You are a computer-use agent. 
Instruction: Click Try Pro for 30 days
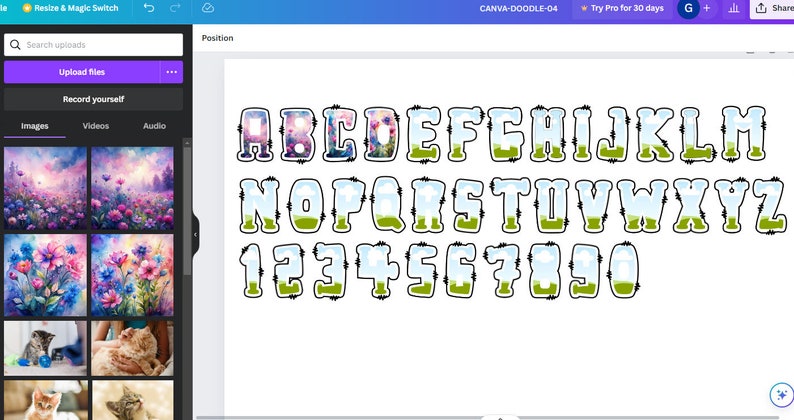point(622,9)
